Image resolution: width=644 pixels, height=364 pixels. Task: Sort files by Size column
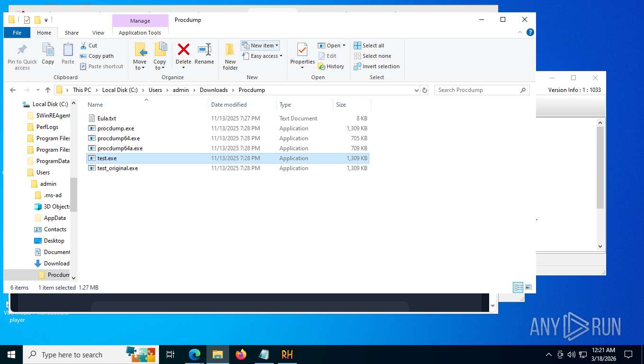(352, 105)
